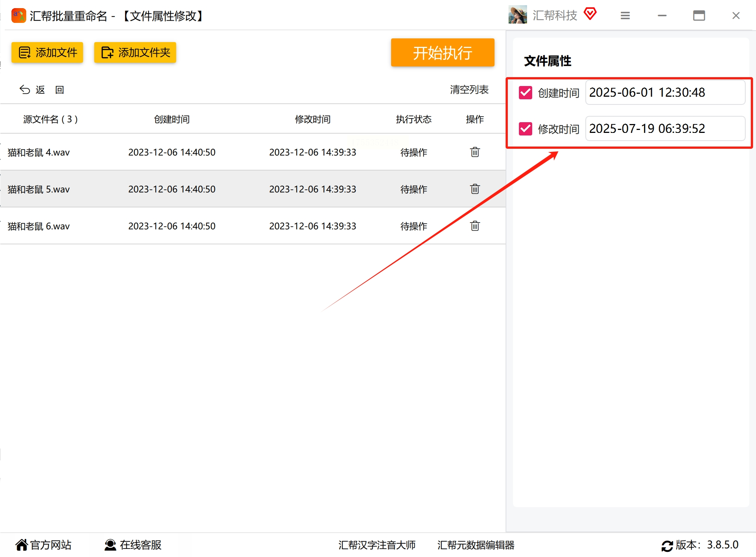Open the 官方网站 home link
Viewport: 756px width, 557px height.
click(43, 545)
